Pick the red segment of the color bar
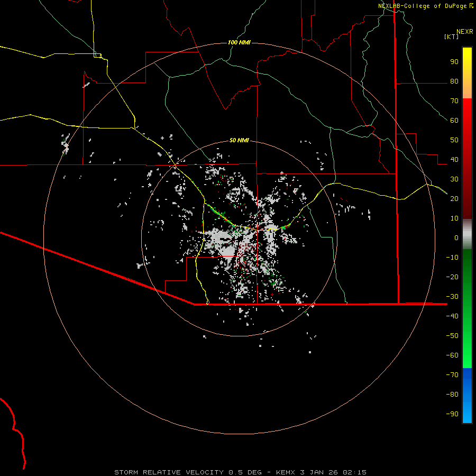This screenshot has height=476, width=476. [467, 159]
